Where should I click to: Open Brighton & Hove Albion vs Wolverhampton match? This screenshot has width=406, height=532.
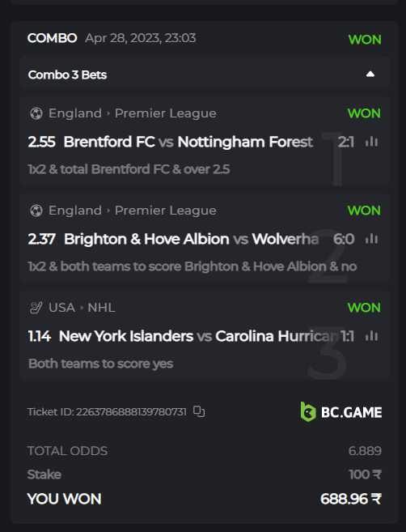[192, 239]
